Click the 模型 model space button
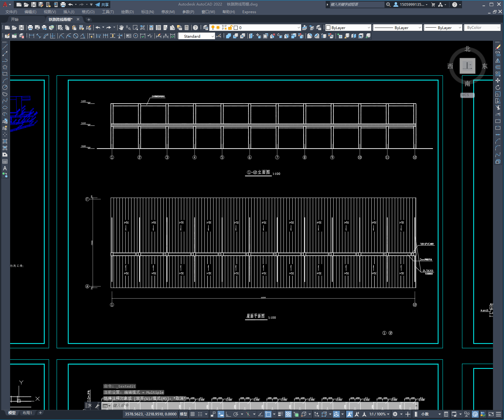 [184, 414]
